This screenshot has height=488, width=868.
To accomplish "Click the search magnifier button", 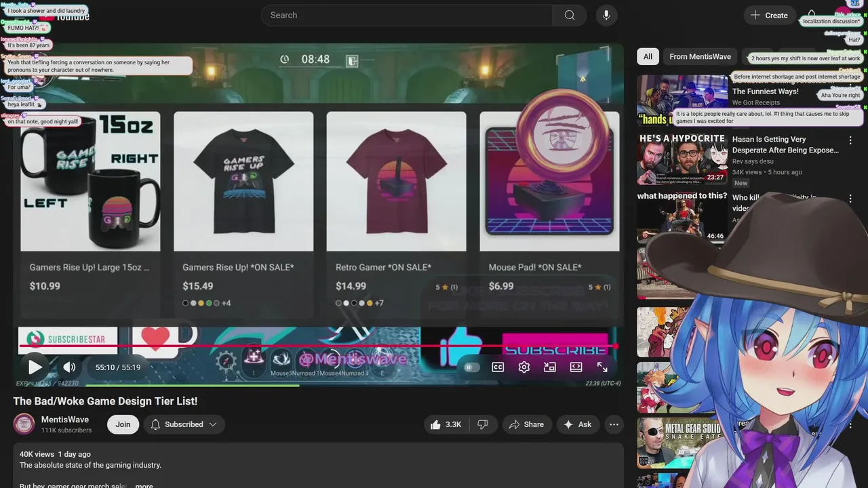I will point(570,15).
